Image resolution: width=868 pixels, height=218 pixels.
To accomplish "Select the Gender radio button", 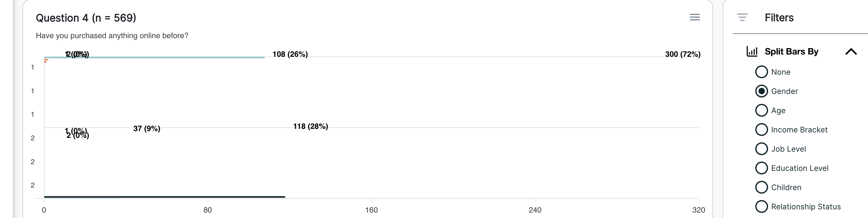I will (761, 91).
